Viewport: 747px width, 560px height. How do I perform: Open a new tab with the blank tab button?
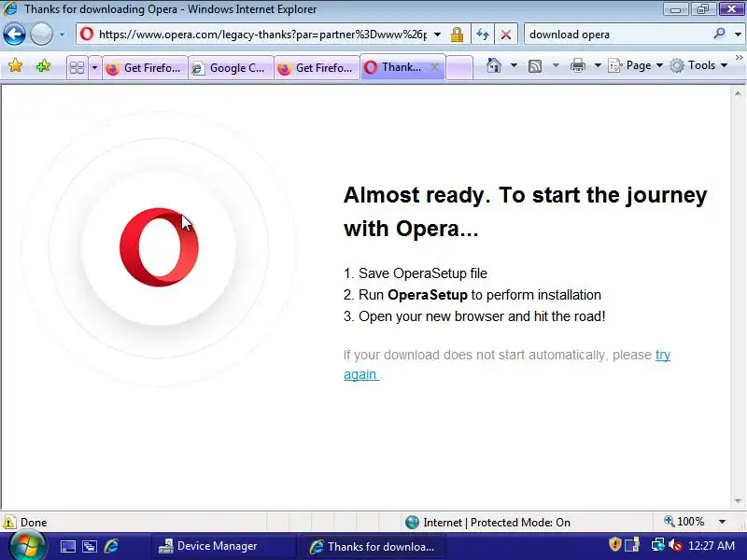(x=459, y=67)
